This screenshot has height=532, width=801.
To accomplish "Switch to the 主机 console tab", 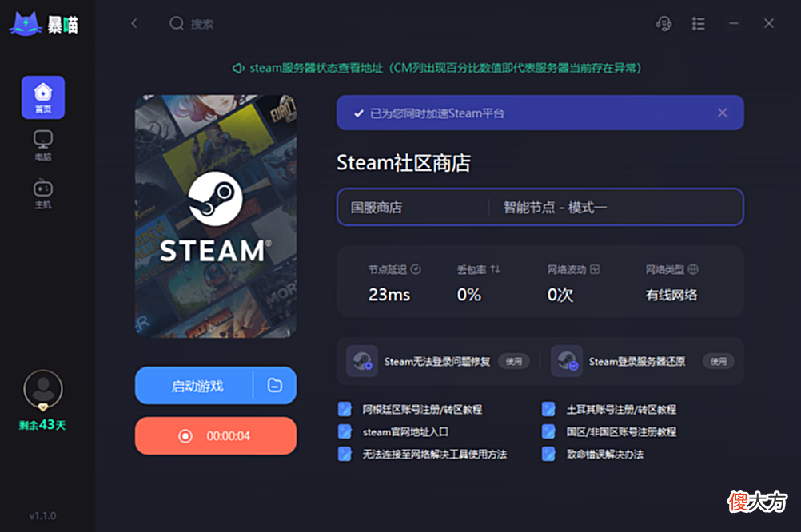I will tap(43, 194).
